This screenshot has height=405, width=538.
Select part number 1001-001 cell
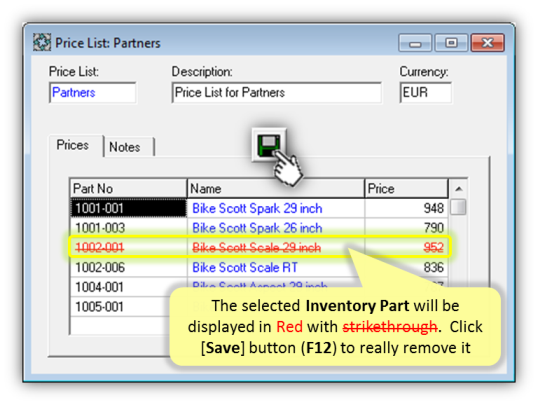[x=129, y=208]
